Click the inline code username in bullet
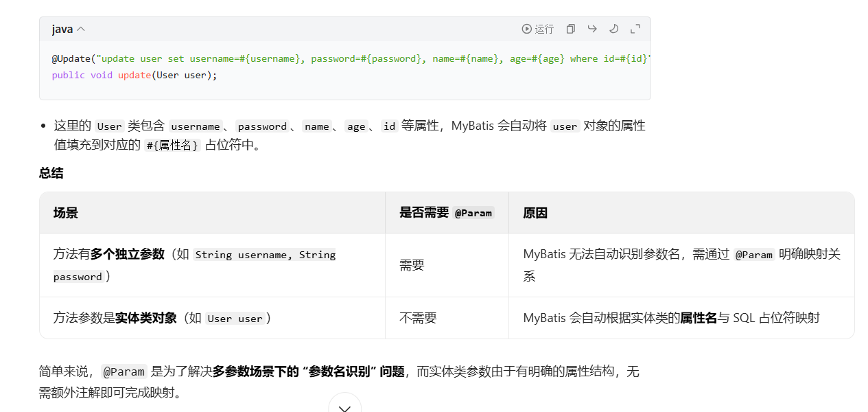Viewport: 868px width, 412px height. coord(196,126)
